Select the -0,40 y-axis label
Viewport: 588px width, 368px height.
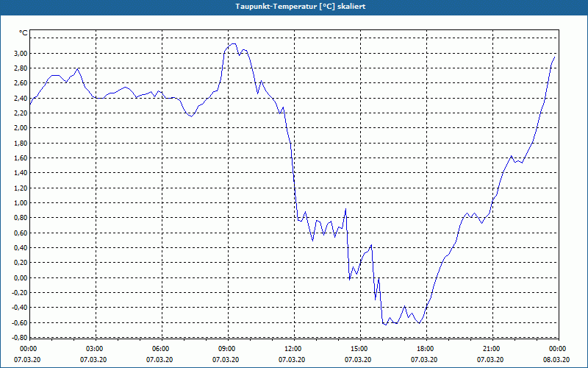(20, 308)
